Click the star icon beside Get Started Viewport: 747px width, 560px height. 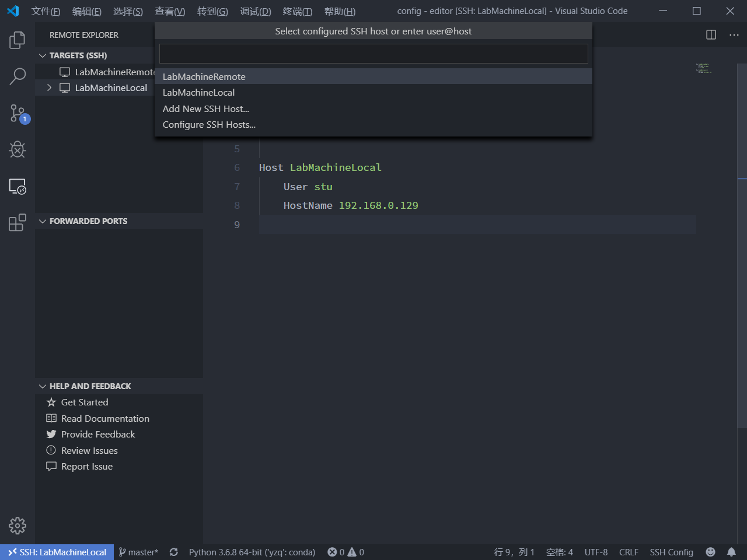click(x=51, y=402)
